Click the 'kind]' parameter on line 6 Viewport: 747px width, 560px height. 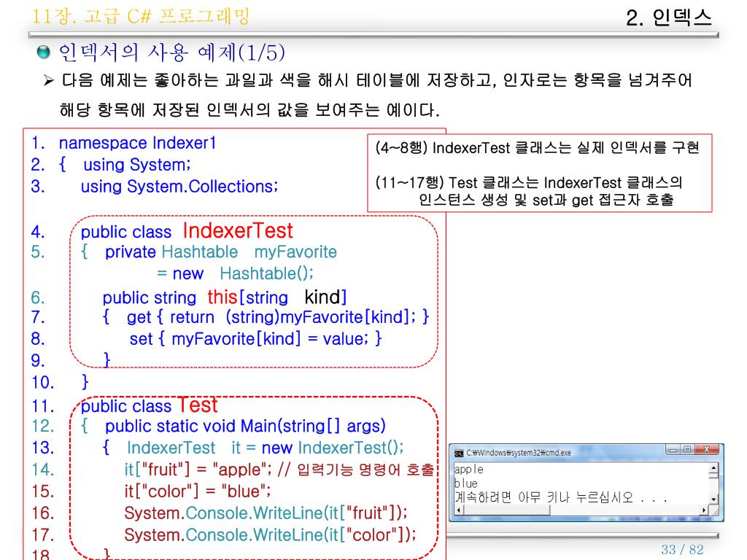[x=325, y=297]
